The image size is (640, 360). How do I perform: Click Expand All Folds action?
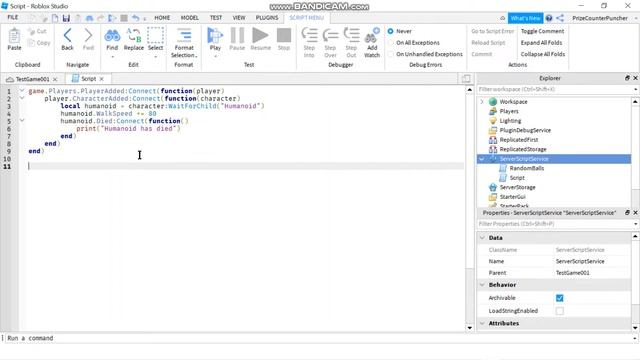click(541, 42)
